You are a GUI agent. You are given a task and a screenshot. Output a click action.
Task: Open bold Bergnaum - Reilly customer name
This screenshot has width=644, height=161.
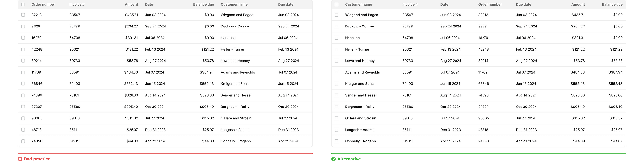[x=359, y=107]
